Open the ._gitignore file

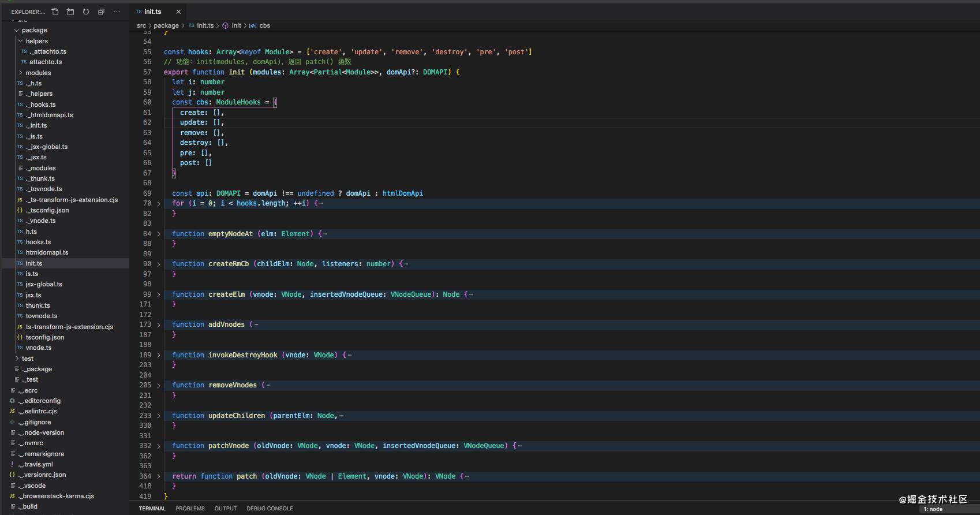click(35, 422)
